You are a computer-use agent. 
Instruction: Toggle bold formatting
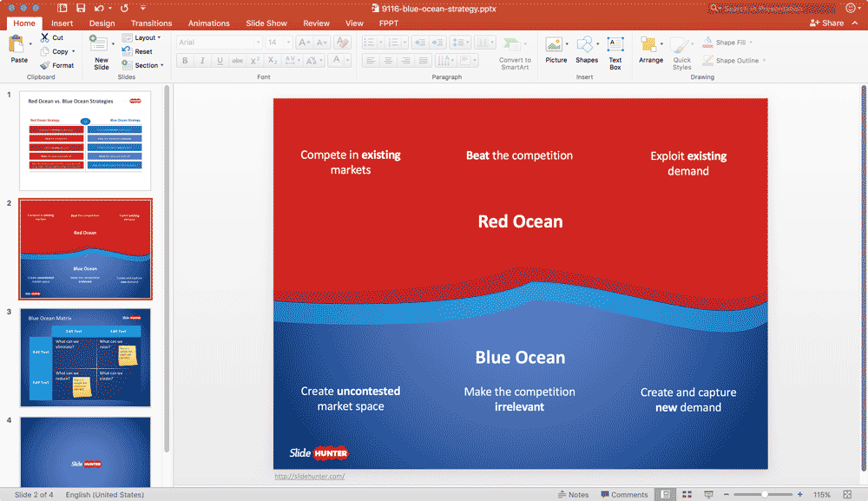coord(184,60)
